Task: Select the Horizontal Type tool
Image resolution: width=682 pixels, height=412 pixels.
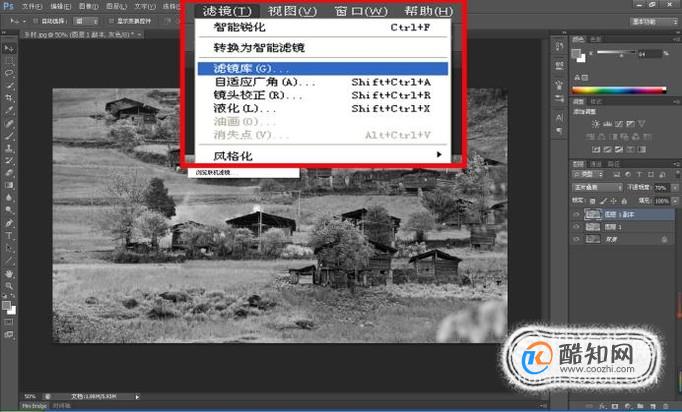Action: click(x=9, y=235)
